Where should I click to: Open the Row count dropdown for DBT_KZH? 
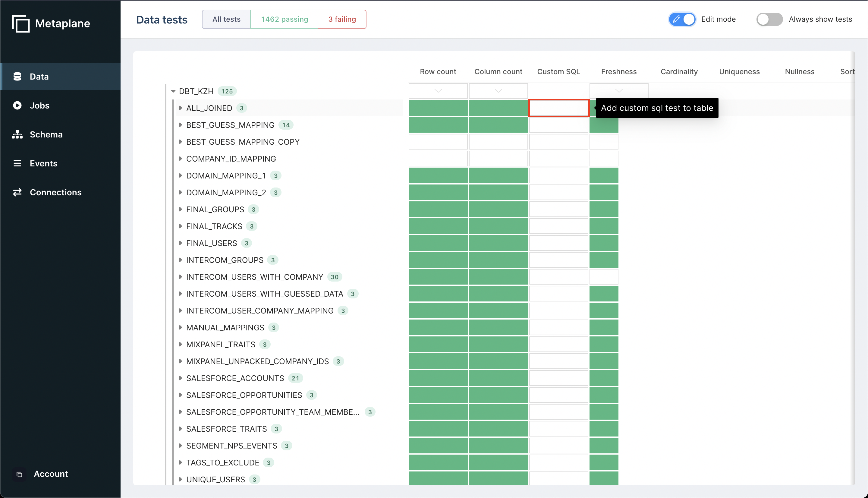pyautogui.click(x=438, y=91)
